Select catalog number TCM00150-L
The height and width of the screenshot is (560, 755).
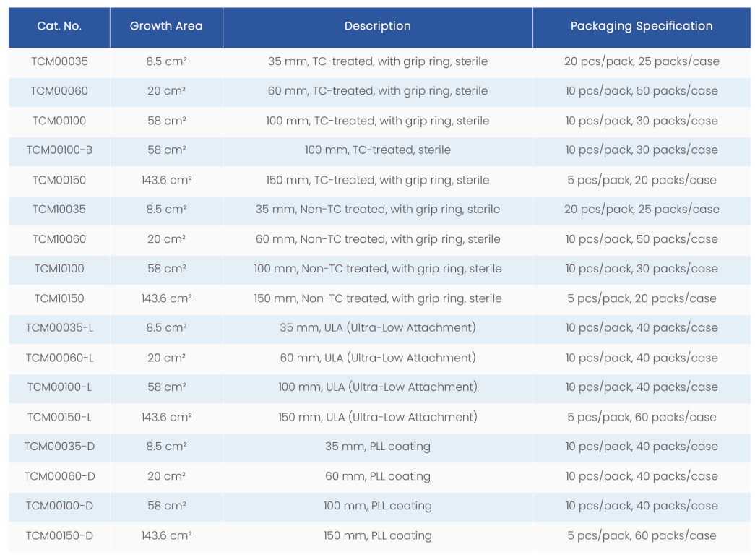tap(59, 417)
